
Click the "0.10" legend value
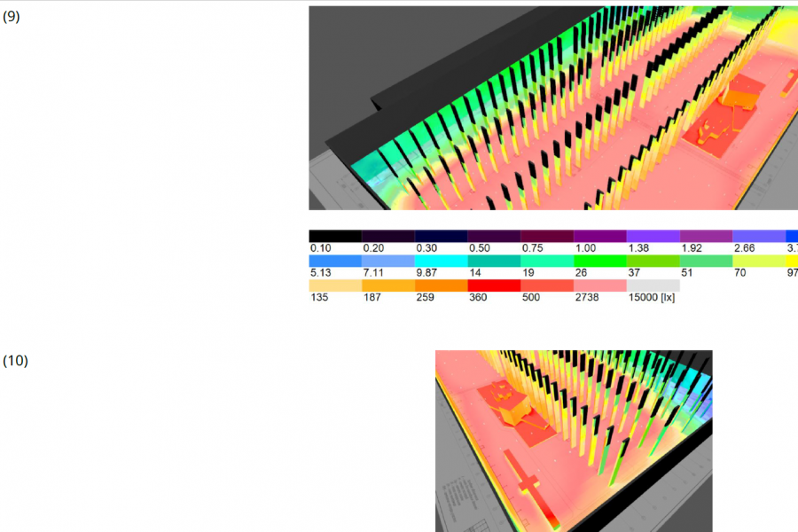[321, 248]
